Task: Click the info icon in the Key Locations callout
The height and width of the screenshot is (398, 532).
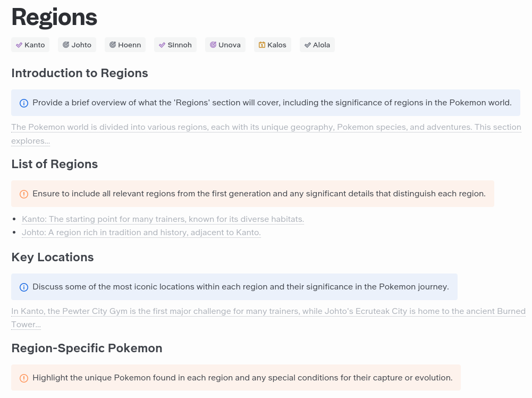Action: (24, 287)
